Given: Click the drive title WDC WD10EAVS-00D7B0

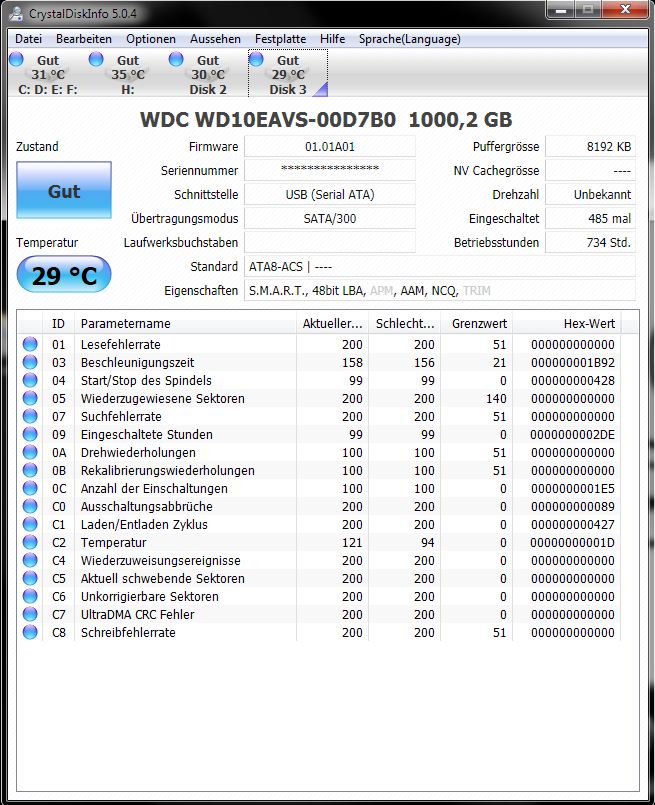Looking at the screenshot, I should click(268, 120).
